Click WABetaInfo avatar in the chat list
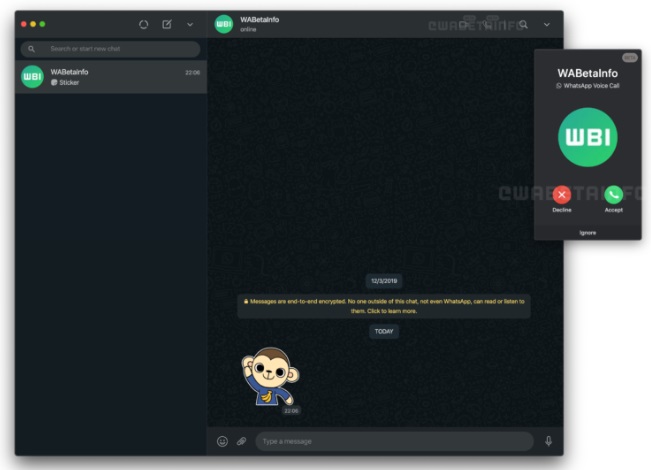The image size is (651, 470). [32, 77]
